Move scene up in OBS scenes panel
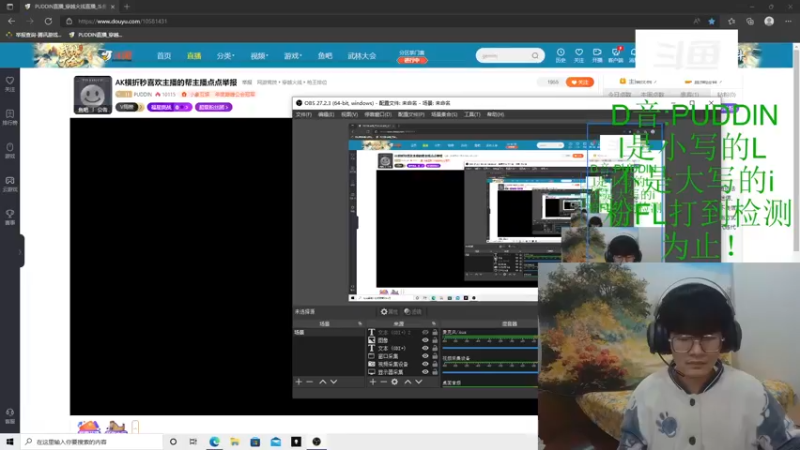The width and height of the screenshot is (800, 450). tap(322, 382)
